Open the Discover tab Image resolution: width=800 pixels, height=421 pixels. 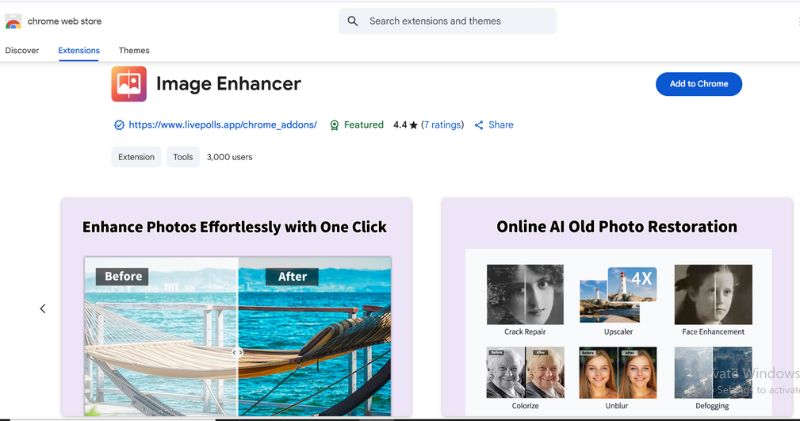point(22,50)
